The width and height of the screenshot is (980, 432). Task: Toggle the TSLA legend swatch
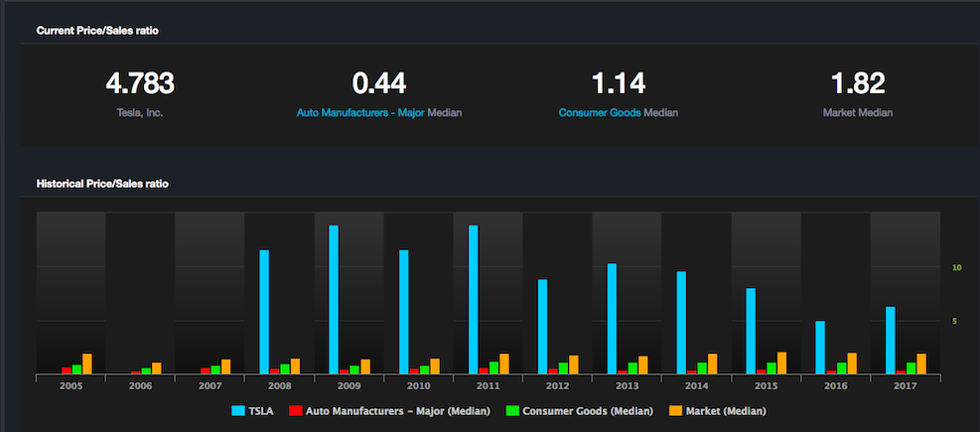(x=240, y=411)
